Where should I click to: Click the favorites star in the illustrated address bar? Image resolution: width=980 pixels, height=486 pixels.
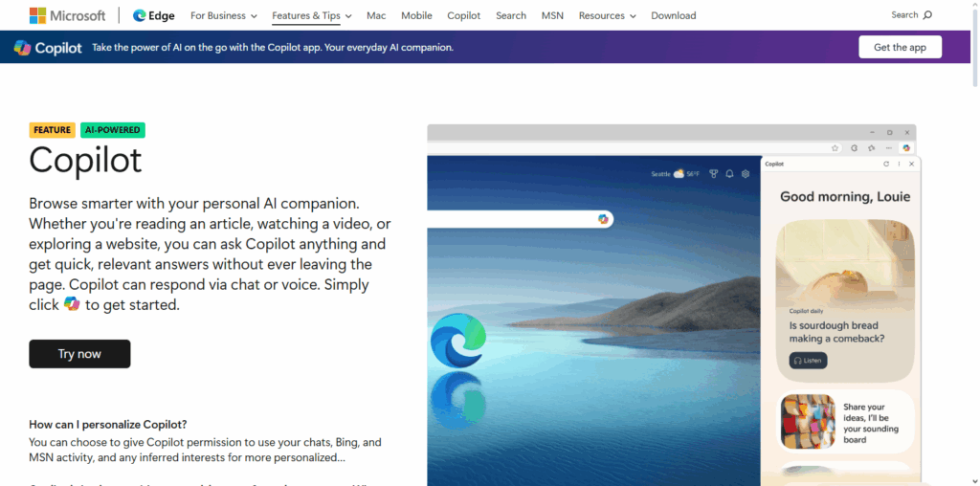point(835,148)
